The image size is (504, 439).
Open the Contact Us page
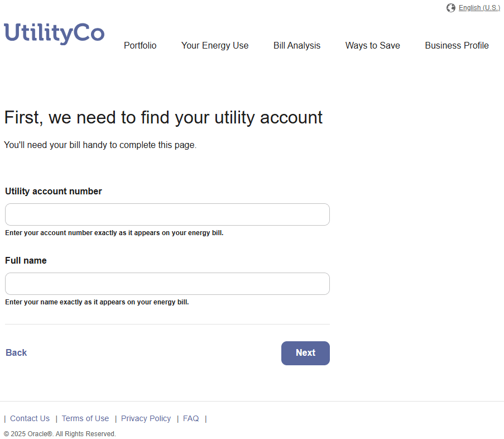(x=30, y=418)
